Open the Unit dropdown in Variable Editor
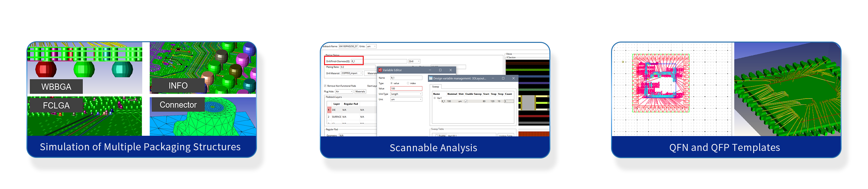Image resolution: width=868 pixels, height=189 pixels. [406, 100]
